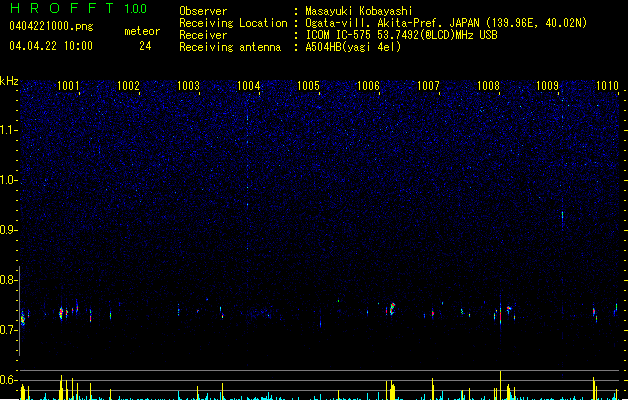Image resolution: width=629 pixels, height=400 pixels.
Task: Click the 1004 time axis marker
Action: [248, 86]
